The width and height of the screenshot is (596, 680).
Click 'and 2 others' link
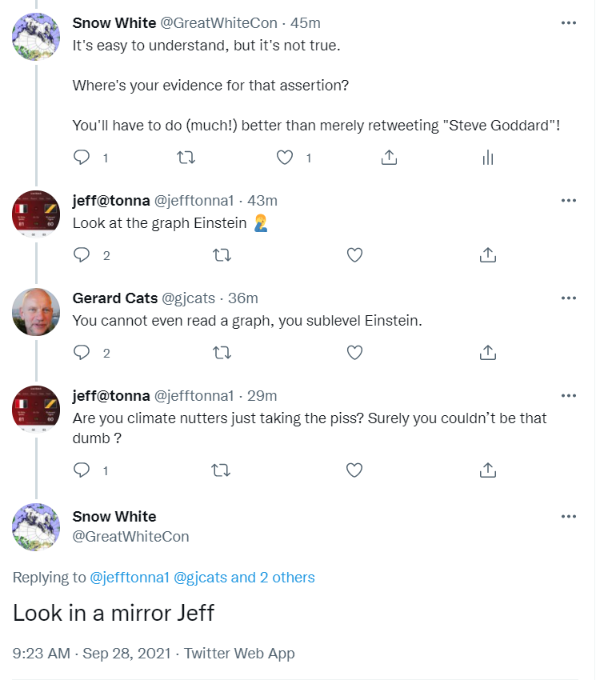click(273, 577)
